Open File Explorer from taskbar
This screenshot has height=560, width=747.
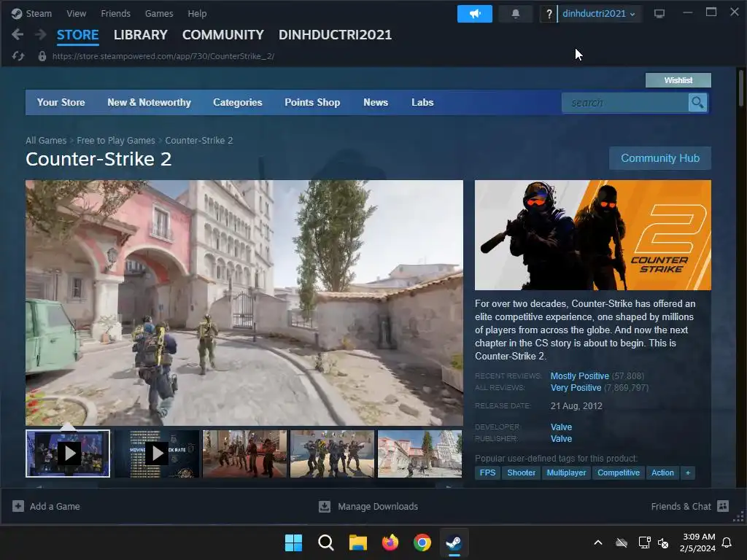[x=357, y=542]
